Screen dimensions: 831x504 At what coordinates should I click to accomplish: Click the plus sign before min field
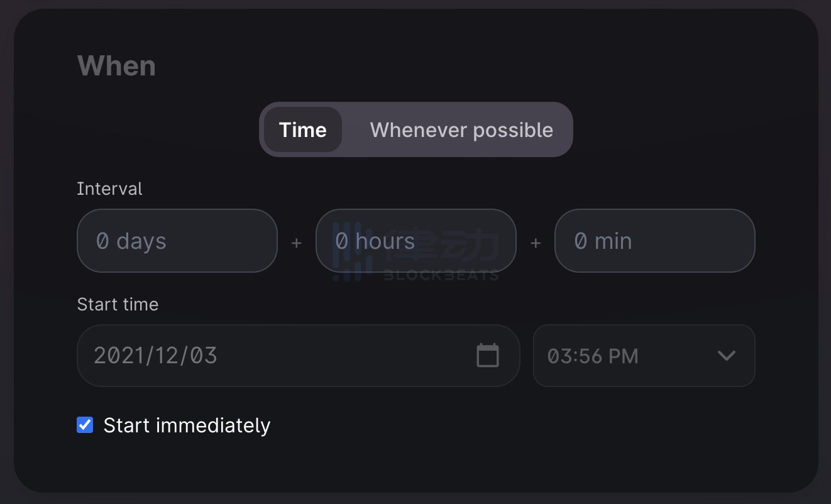tap(536, 243)
